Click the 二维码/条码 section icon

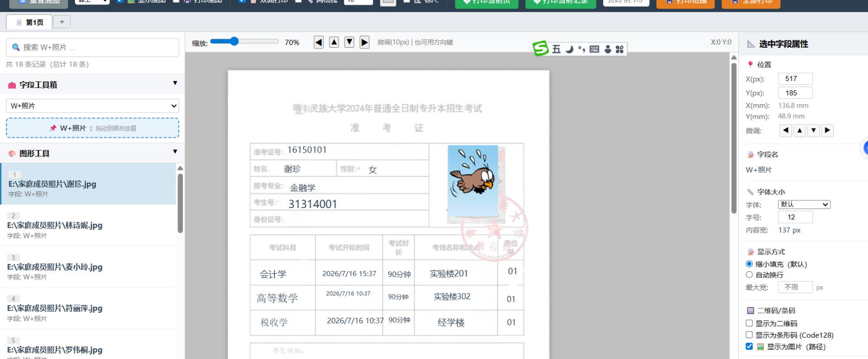750,311
